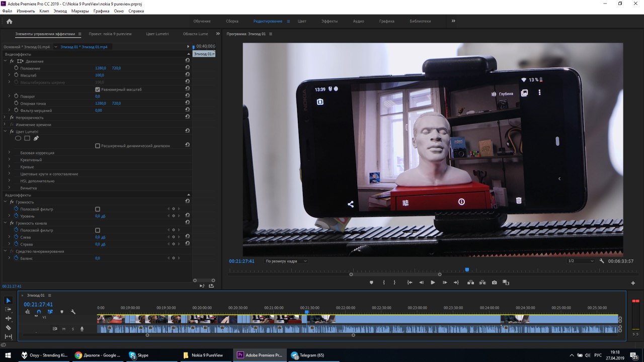Expand the Креативный section
This screenshot has width=644, height=362.
point(9,159)
